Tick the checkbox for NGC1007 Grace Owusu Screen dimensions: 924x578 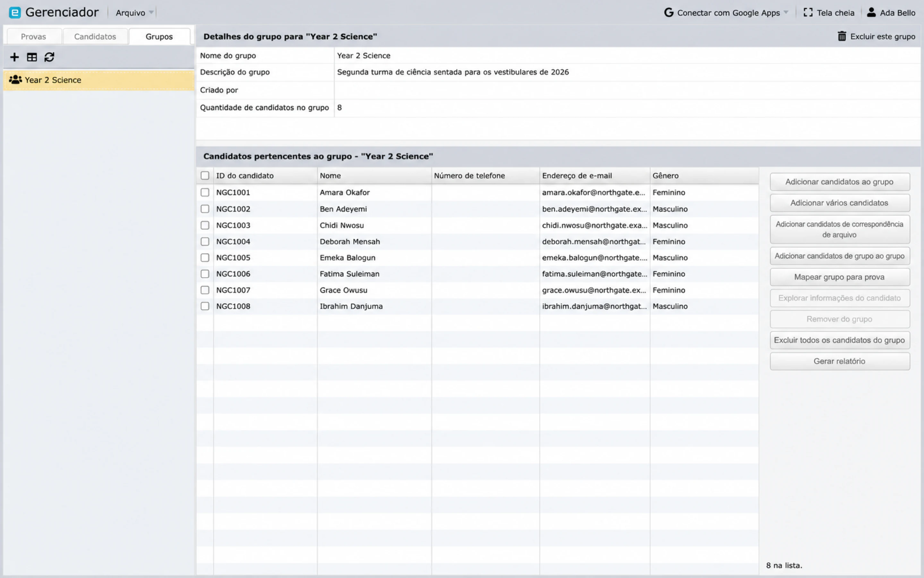[205, 290]
